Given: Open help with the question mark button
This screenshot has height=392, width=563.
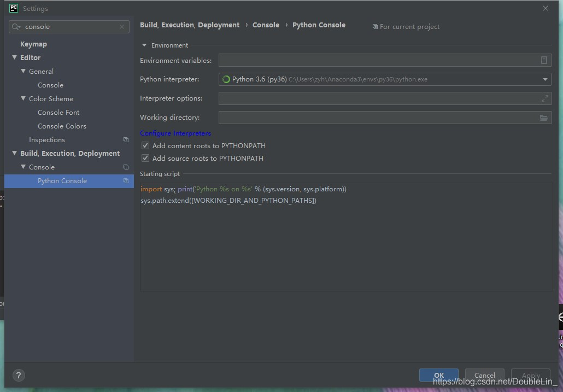Looking at the screenshot, I should click(x=19, y=376).
